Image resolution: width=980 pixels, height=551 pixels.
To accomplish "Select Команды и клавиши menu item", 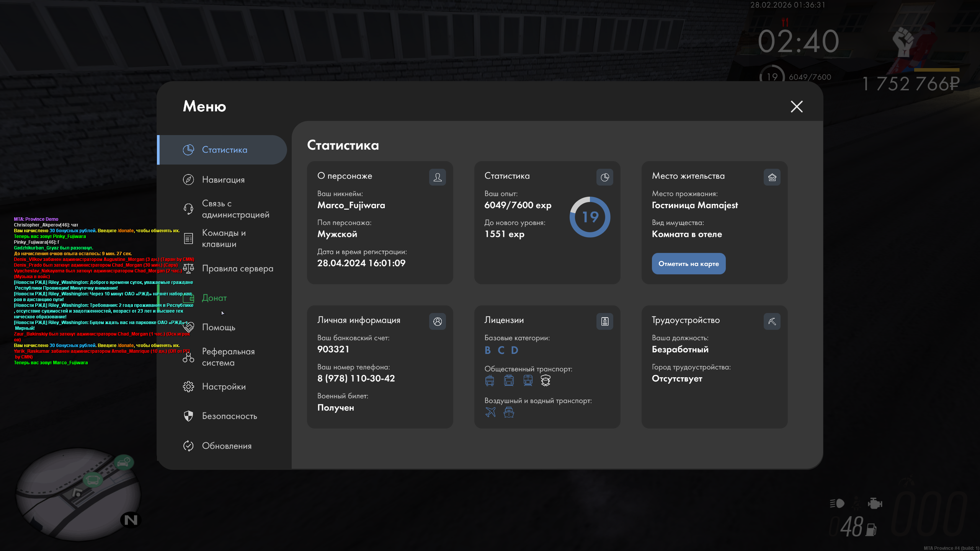I will (224, 238).
